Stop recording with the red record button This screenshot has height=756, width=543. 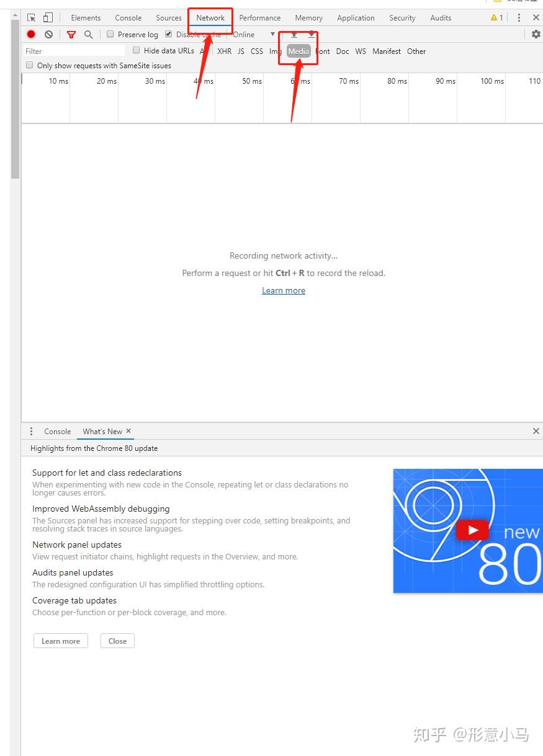pos(31,34)
